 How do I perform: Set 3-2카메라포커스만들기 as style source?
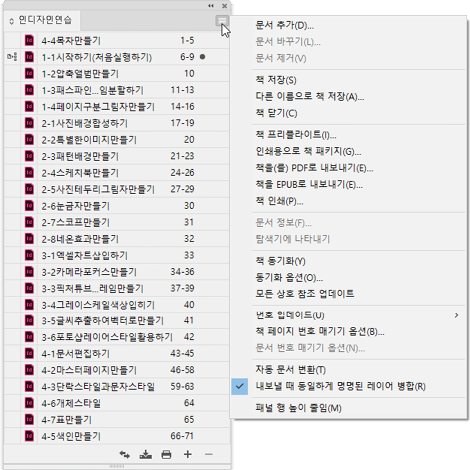(x=12, y=272)
